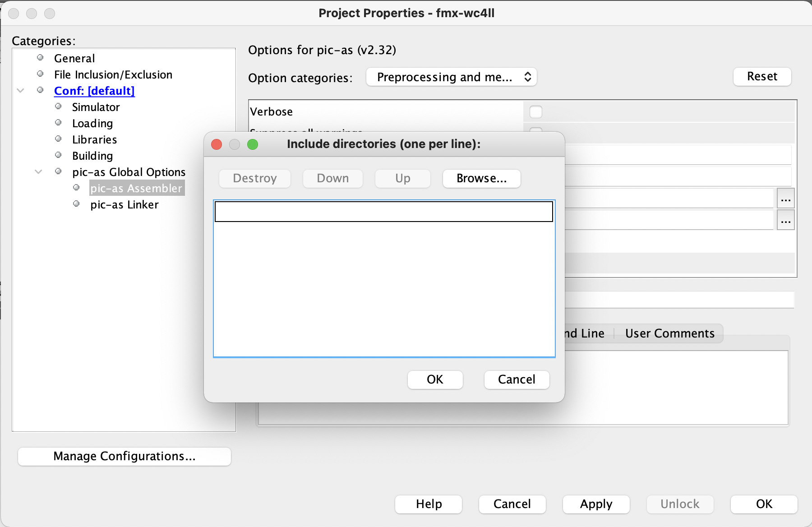Collapse the Conf: [default] tree node

(21, 91)
